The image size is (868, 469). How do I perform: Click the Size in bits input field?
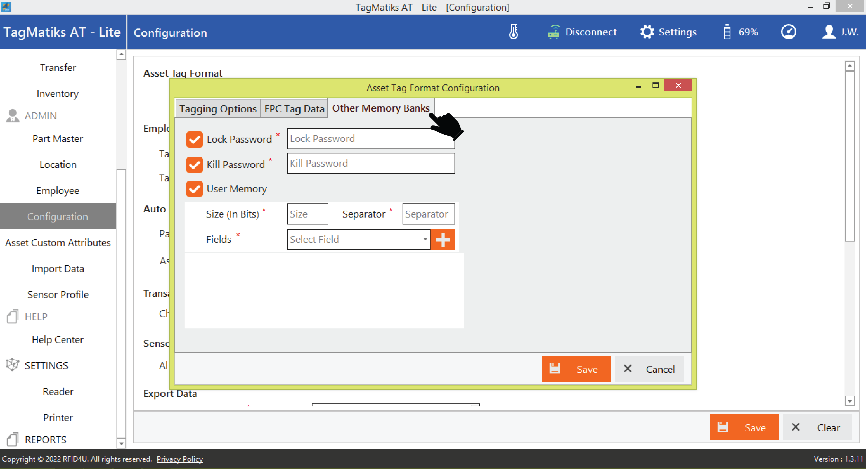(307, 214)
